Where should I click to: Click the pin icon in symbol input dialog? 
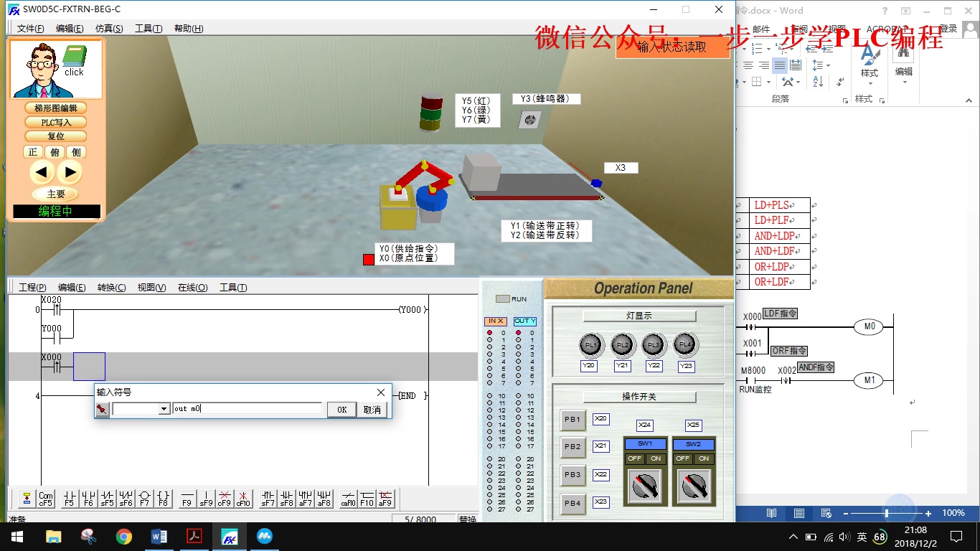point(103,409)
